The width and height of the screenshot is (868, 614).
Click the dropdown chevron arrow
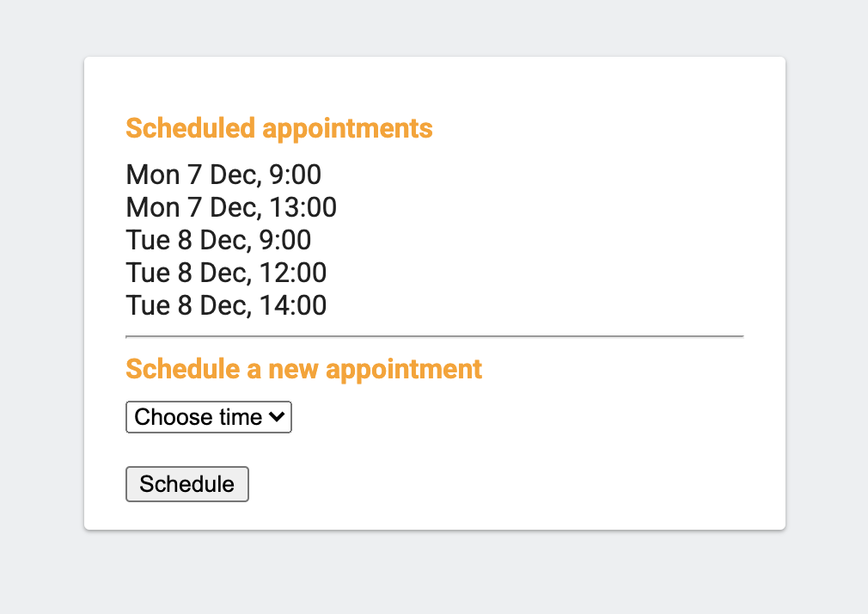(x=278, y=417)
